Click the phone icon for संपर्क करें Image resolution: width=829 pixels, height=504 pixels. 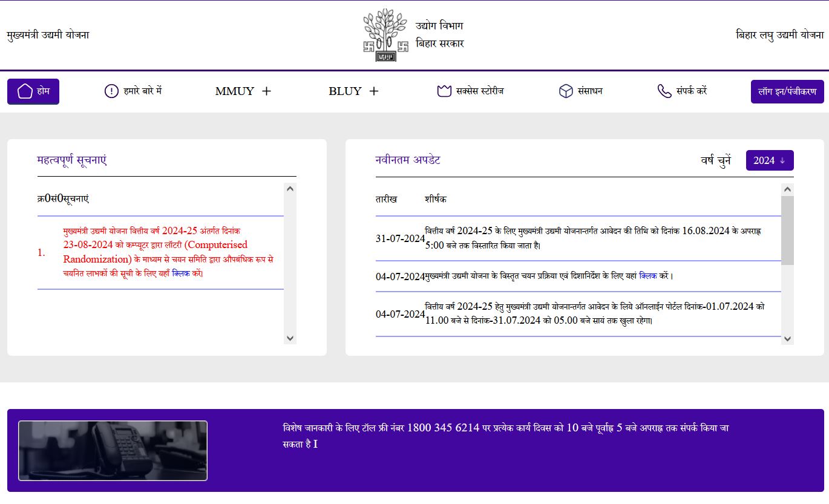[664, 91]
